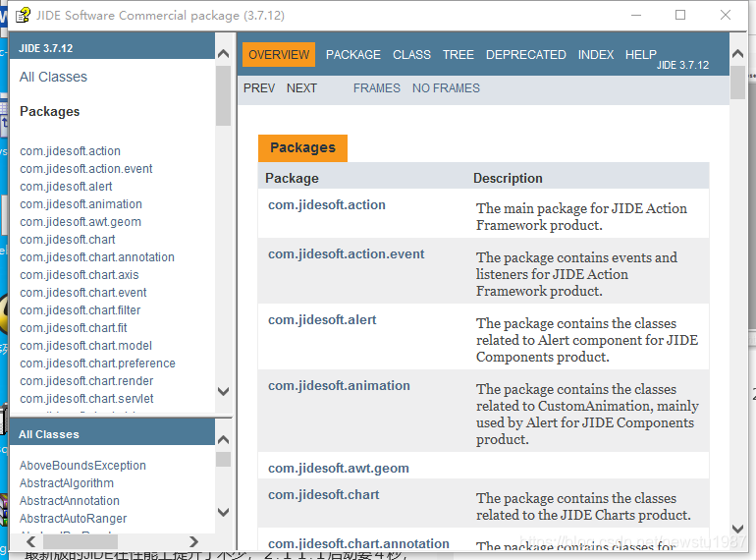Click the down arrow of main content scrollbar
Screen dimensions: 756x560
[x=737, y=529]
